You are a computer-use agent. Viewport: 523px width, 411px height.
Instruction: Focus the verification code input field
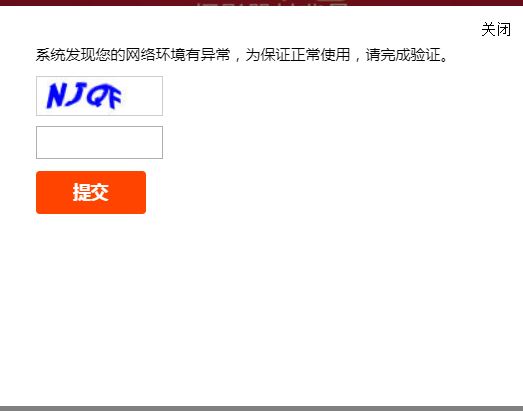pos(99,142)
